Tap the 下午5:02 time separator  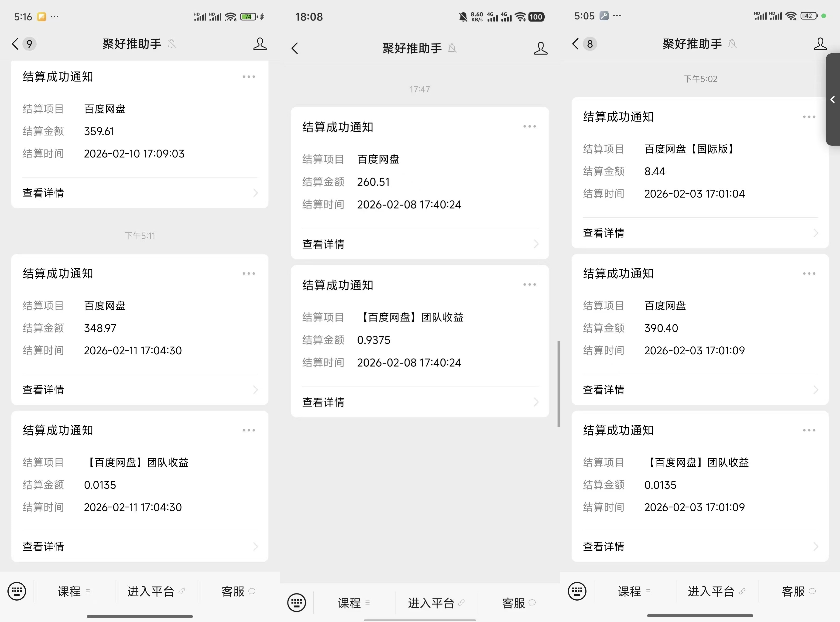coord(700,79)
